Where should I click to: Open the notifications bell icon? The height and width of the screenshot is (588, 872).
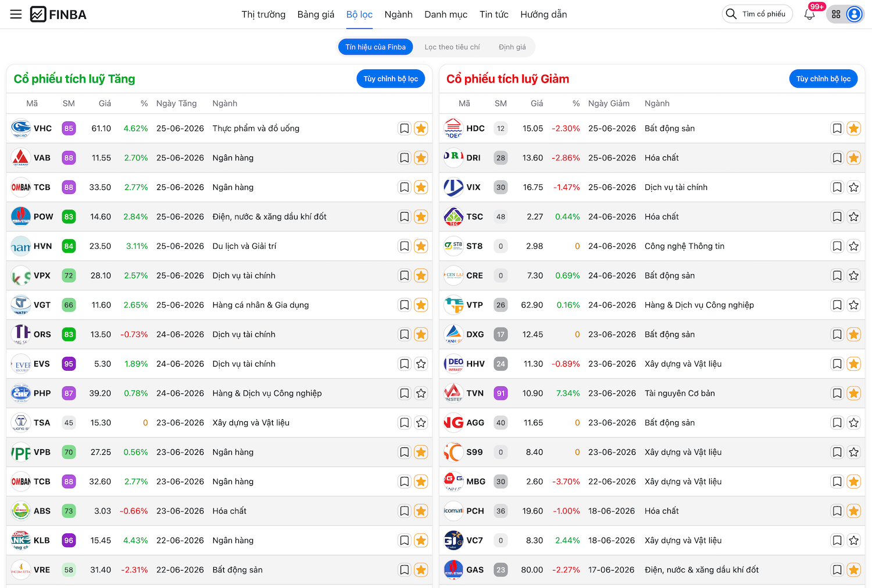point(809,14)
